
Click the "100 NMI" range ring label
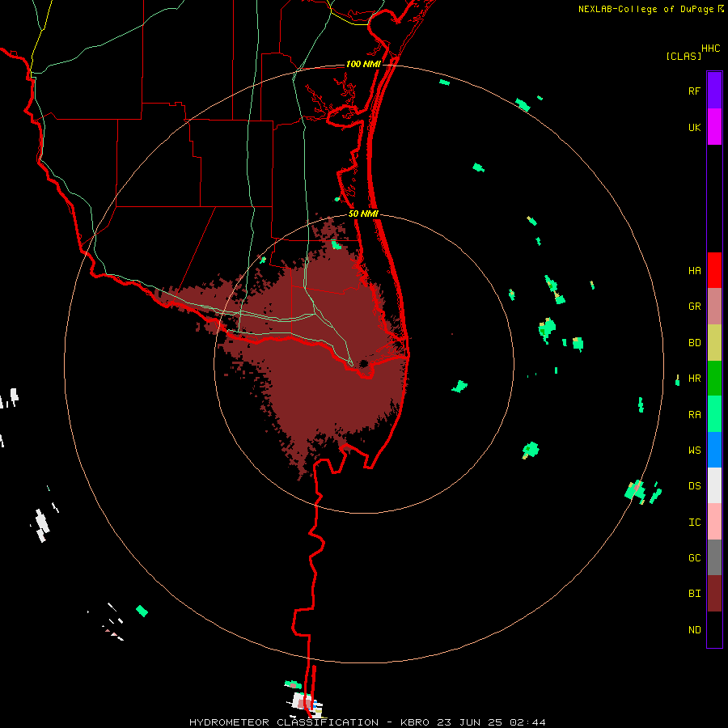pyautogui.click(x=363, y=64)
